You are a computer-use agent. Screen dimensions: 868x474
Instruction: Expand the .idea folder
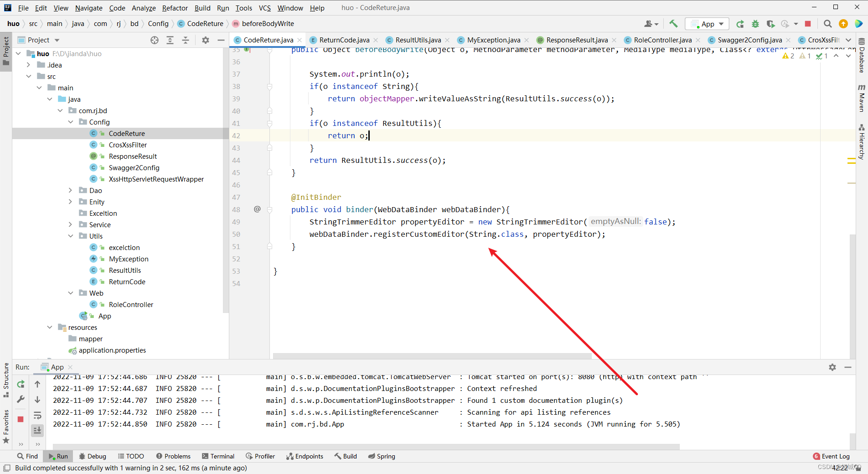click(x=29, y=65)
